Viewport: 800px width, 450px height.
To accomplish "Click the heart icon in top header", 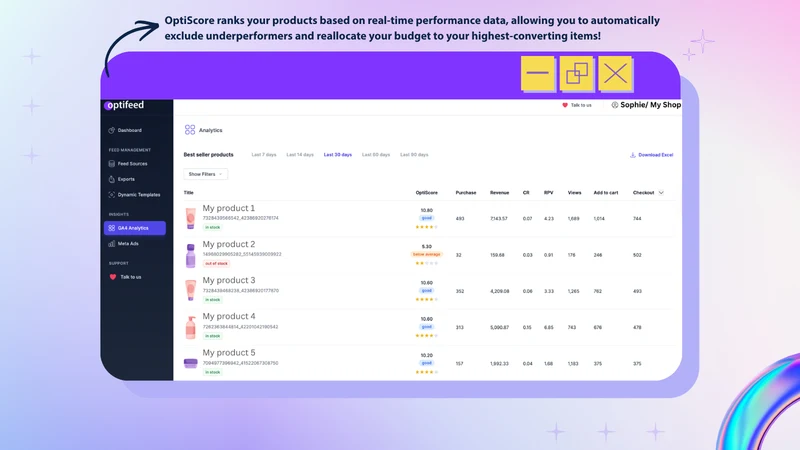I will (565, 105).
